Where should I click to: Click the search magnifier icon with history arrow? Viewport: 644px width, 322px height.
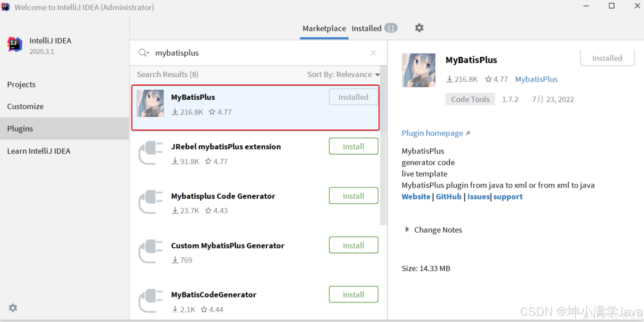coord(144,53)
